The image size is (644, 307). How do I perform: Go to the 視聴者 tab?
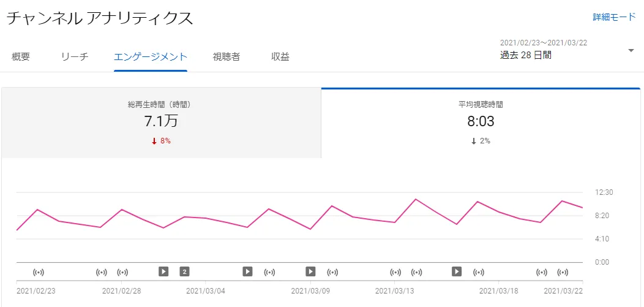(227, 57)
